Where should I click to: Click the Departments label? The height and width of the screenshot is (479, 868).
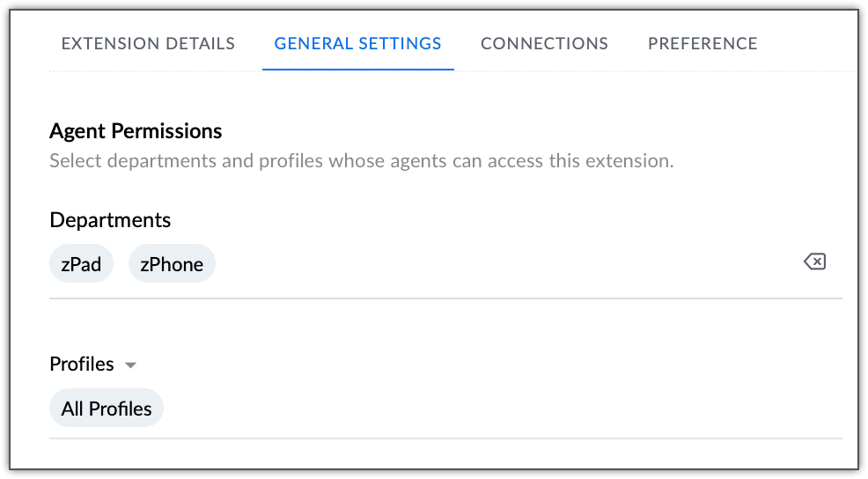tap(110, 220)
